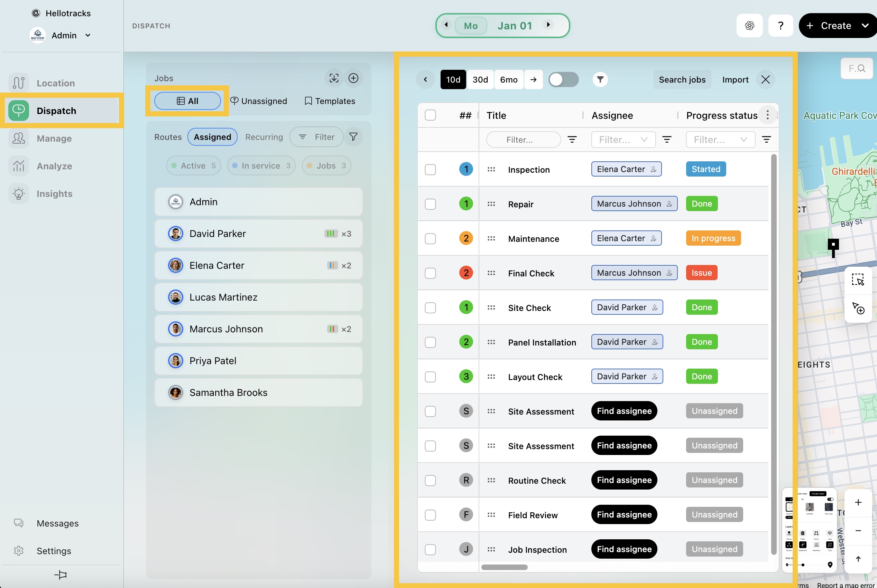Screen dimensions: 877x588
Task: Click the dark funnel filter icon in jobs toolbar
Action: 600,79
